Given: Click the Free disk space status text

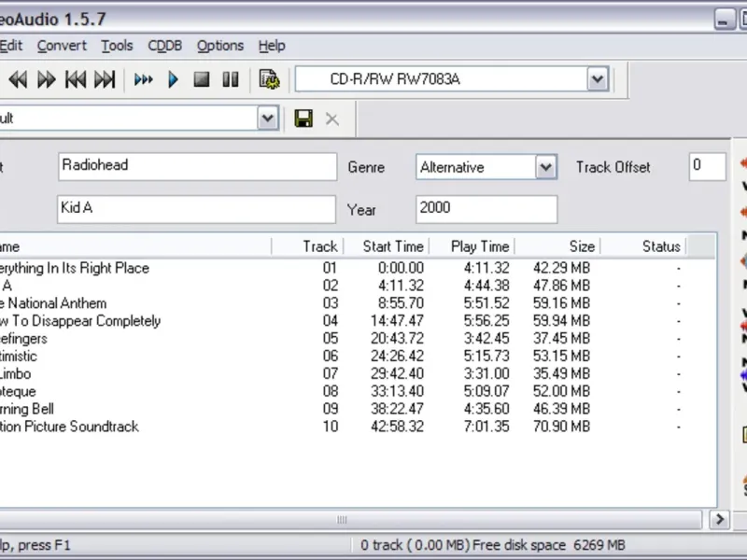Looking at the screenshot, I should [x=549, y=545].
